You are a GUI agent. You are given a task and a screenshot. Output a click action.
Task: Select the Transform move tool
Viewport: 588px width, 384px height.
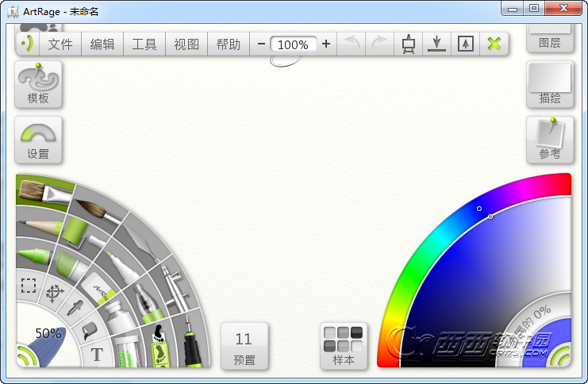tap(55, 294)
